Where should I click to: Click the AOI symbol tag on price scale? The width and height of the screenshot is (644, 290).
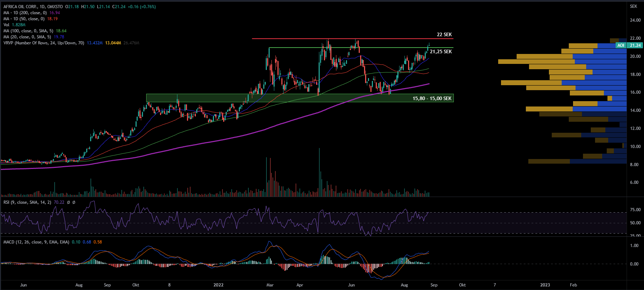click(x=621, y=45)
